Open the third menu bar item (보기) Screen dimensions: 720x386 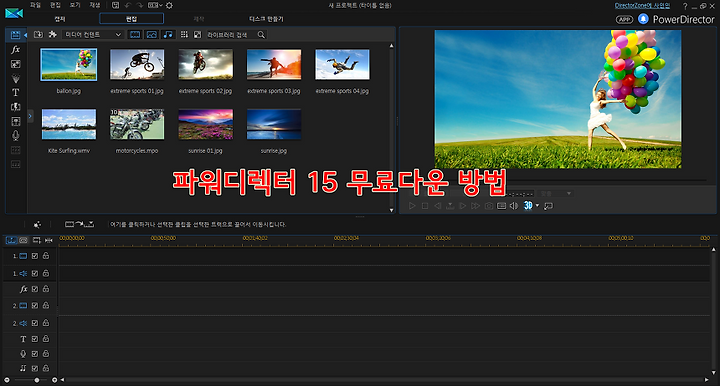(x=75, y=5)
